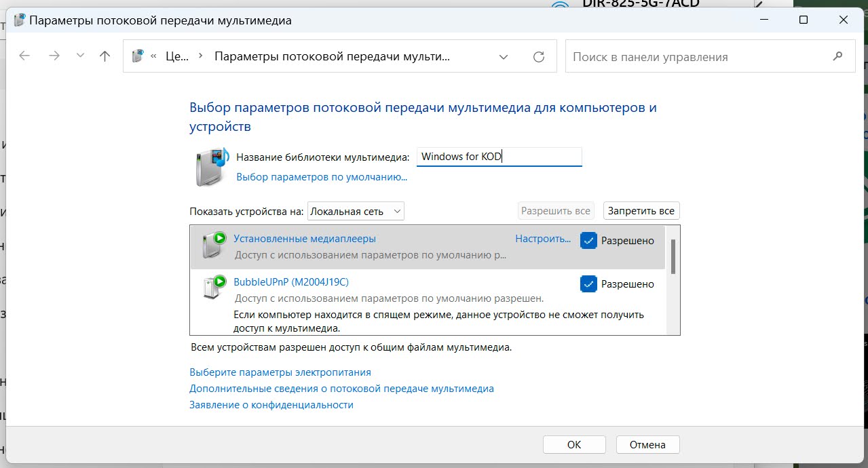Click the search magnifier icon
This screenshot has width=868, height=468.
(837, 56)
